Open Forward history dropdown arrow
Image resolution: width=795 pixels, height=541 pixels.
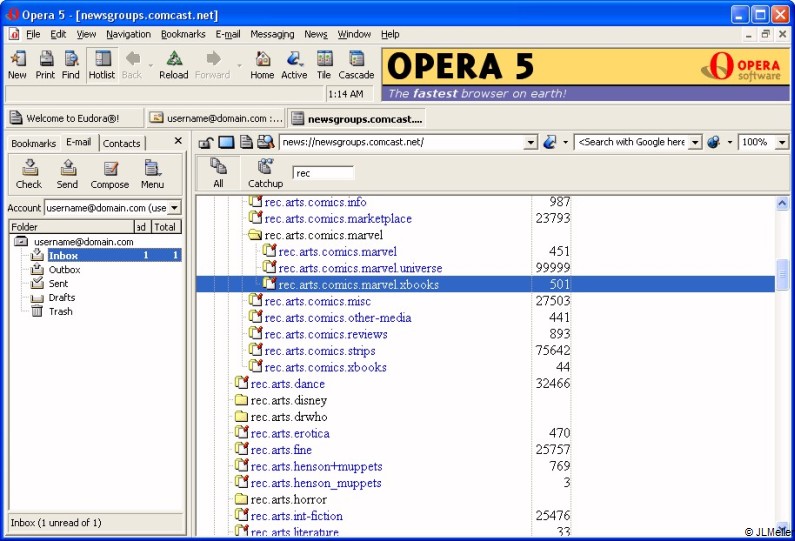tap(239, 65)
